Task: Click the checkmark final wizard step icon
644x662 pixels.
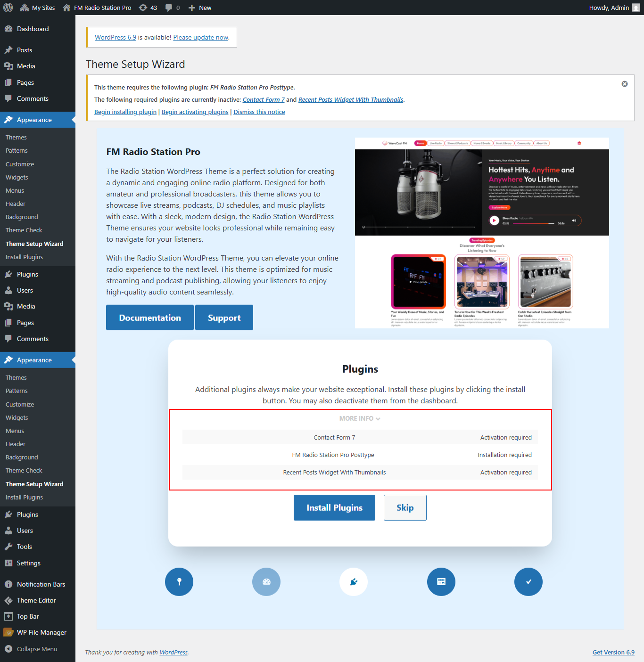Action: coord(528,582)
